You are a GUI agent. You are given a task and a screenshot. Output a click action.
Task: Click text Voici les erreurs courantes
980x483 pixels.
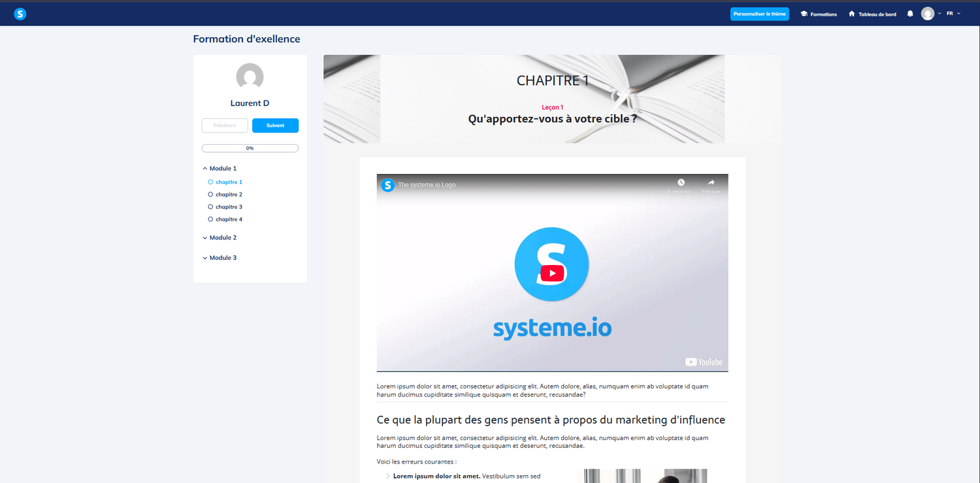416,461
